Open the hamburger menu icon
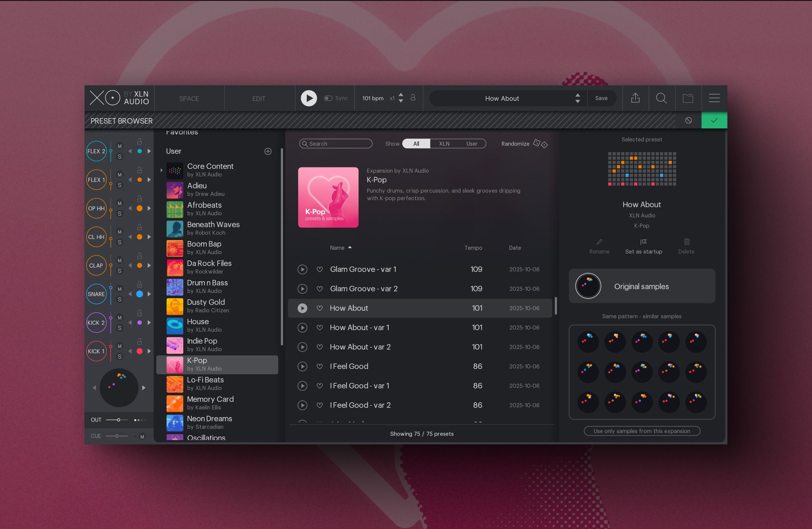 click(x=714, y=98)
